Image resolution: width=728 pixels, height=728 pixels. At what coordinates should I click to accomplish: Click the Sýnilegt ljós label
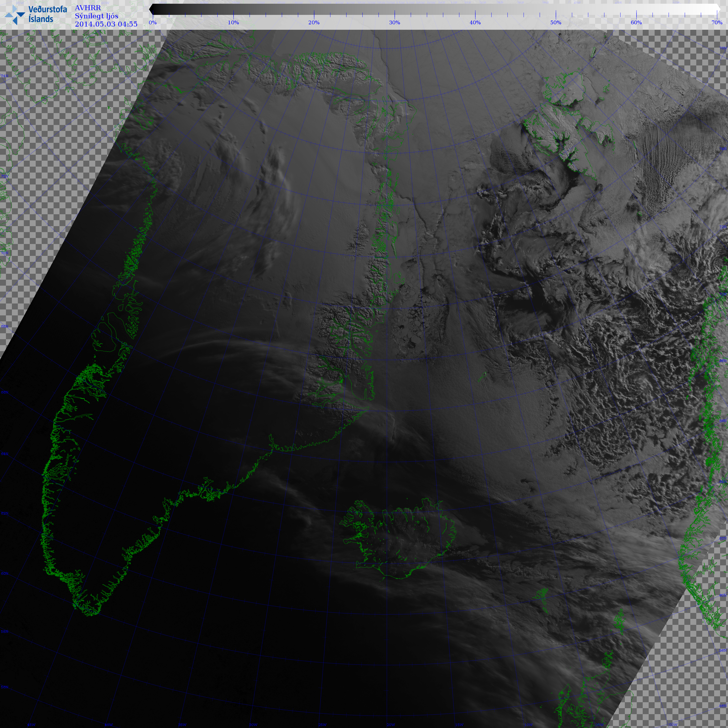pos(96,16)
